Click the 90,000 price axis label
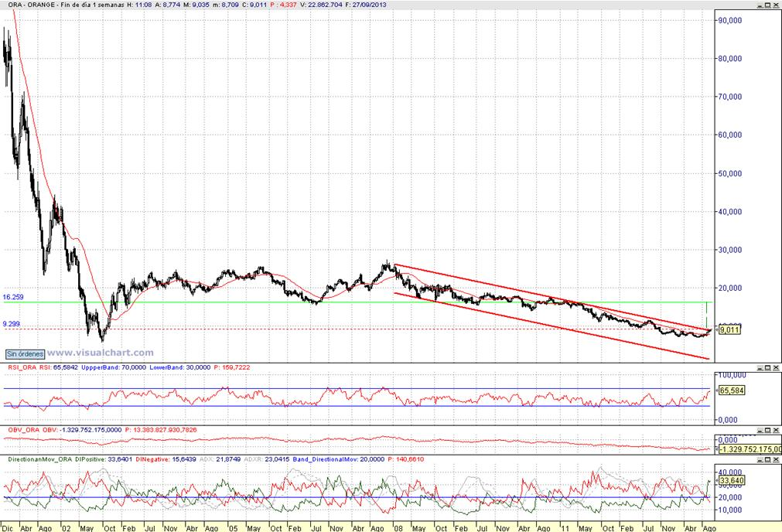This screenshot has height=532, width=782. pos(729,20)
